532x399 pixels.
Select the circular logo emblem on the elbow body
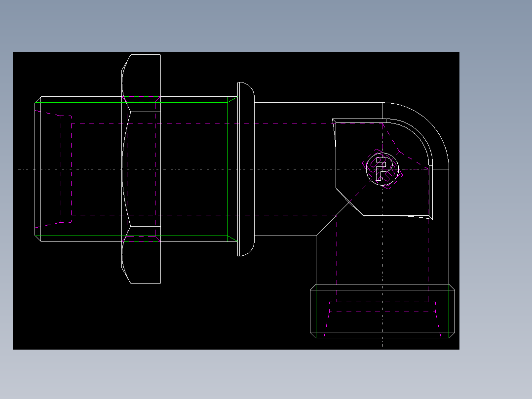381,169
